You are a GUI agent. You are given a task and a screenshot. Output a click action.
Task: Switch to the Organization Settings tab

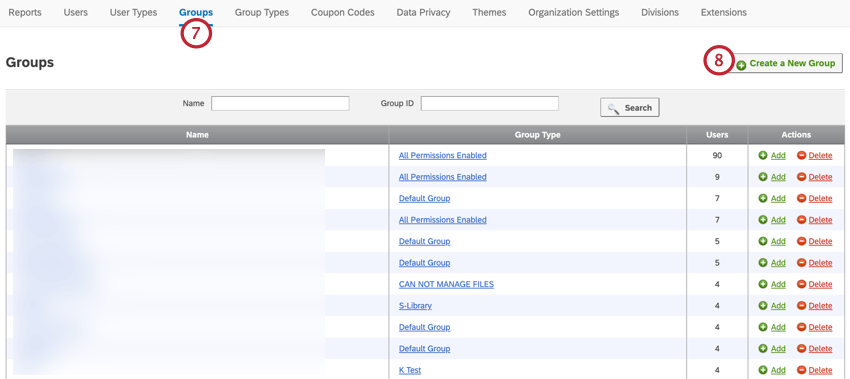click(x=574, y=12)
